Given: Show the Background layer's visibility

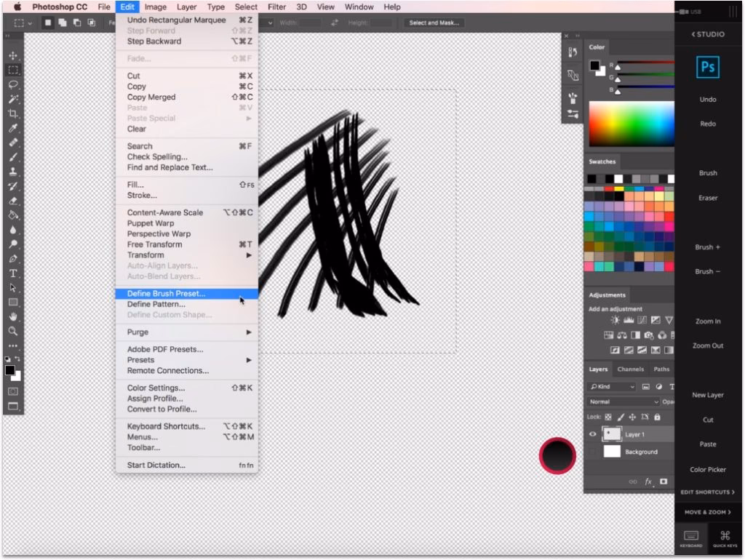Looking at the screenshot, I should coord(593,451).
